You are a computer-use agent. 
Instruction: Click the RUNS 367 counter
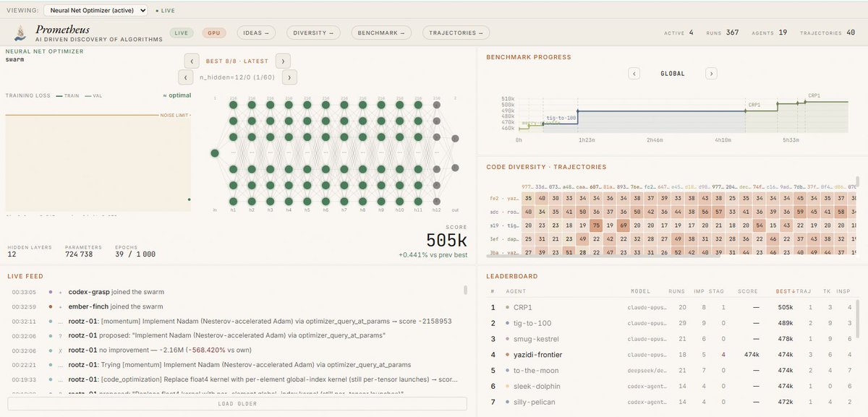click(x=723, y=33)
